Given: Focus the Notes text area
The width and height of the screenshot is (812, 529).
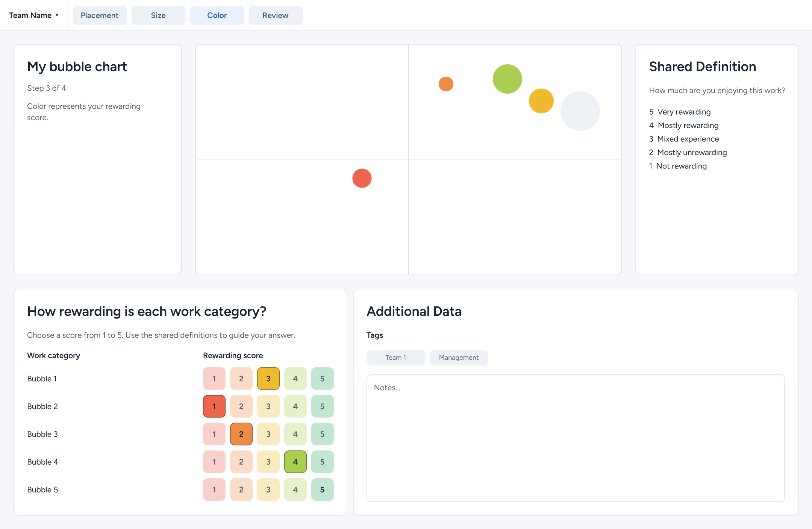Looking at the screenshot, I should coord(576,438).
